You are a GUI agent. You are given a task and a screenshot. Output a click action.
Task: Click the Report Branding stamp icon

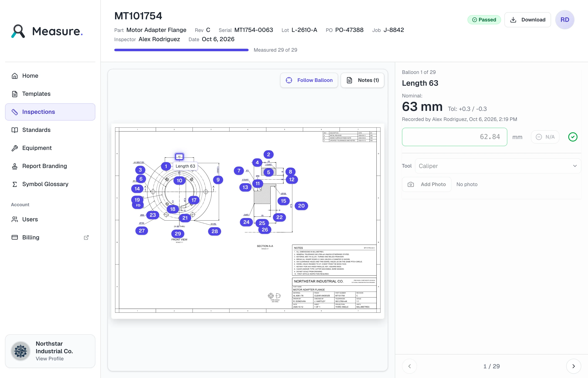tap(15, 166)
